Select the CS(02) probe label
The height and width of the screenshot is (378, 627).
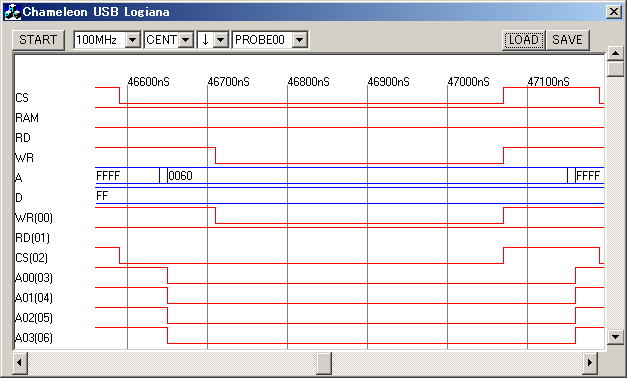pos(32,258)
